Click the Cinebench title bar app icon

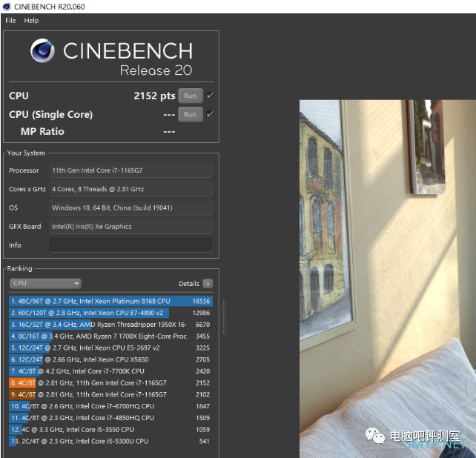pyautogui.click(x=7, y=7)
